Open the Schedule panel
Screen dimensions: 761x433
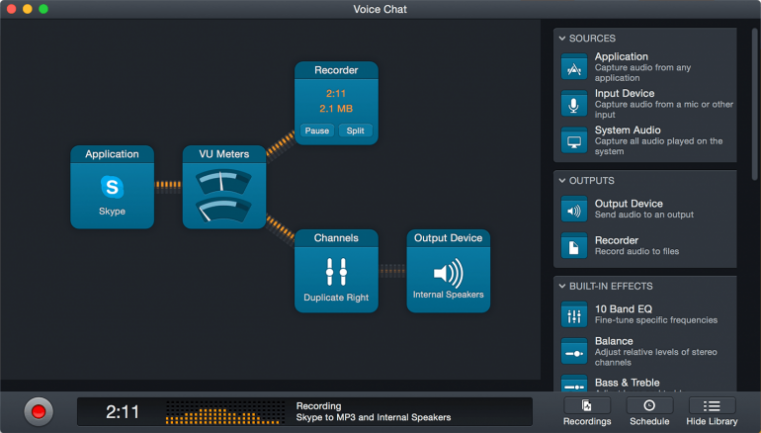tap(649, 412)
